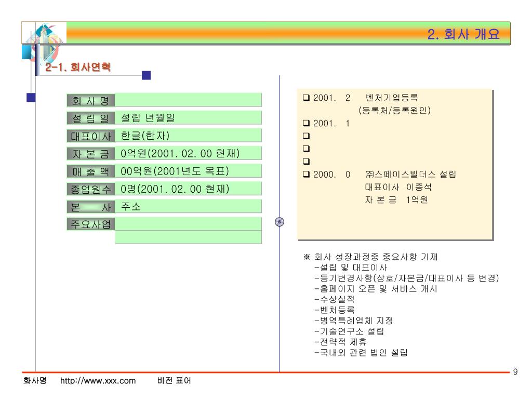Select the 설 립 일 row label
This screenshot has width=532, height=399.
click(x=90, y=118)
